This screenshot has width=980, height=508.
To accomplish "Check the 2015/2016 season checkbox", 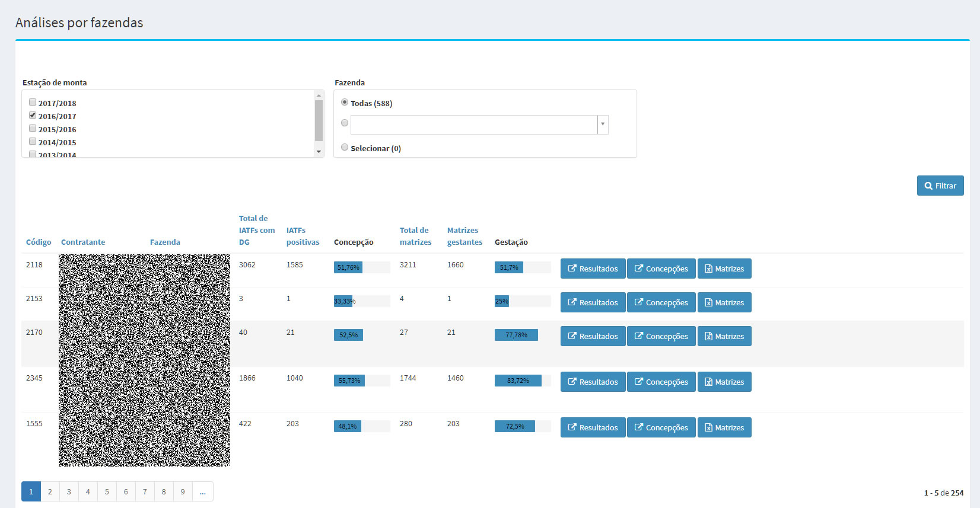I will pos(33,128).
